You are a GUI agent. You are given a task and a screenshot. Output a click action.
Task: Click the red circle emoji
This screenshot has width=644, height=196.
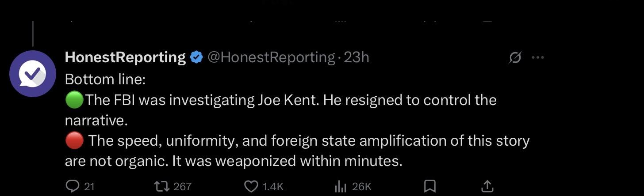74,141
